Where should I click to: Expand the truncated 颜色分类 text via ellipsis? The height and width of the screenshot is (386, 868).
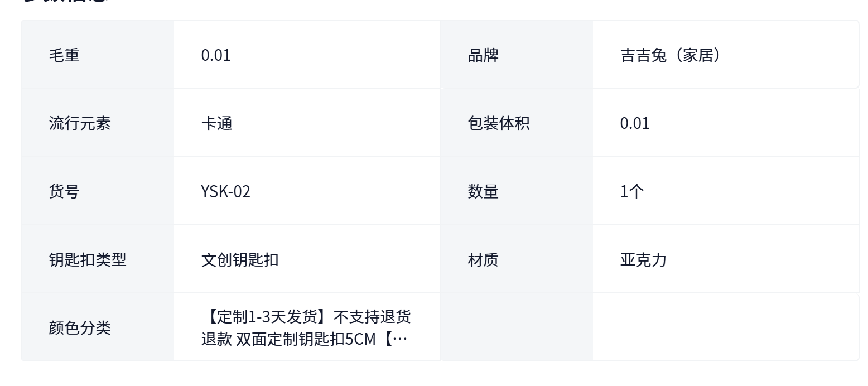399,339
